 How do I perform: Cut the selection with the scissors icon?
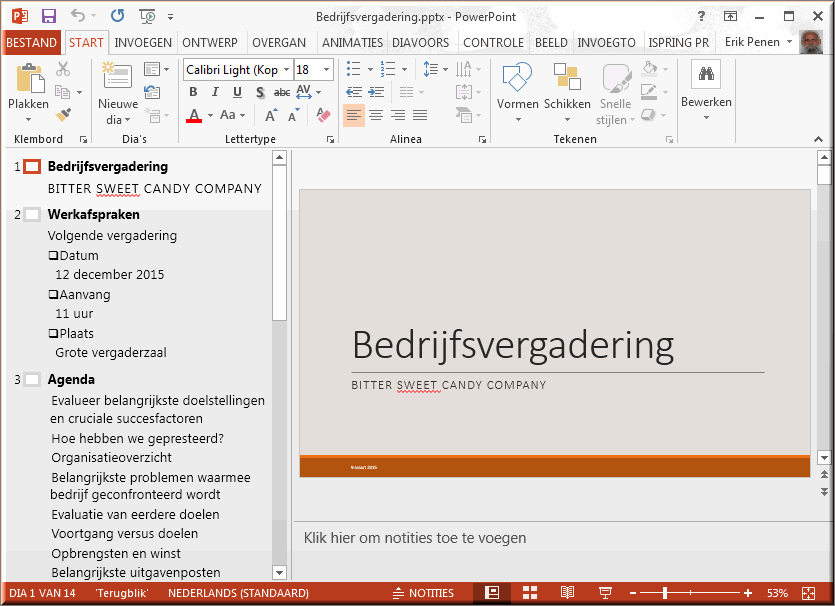pos(63,69)
